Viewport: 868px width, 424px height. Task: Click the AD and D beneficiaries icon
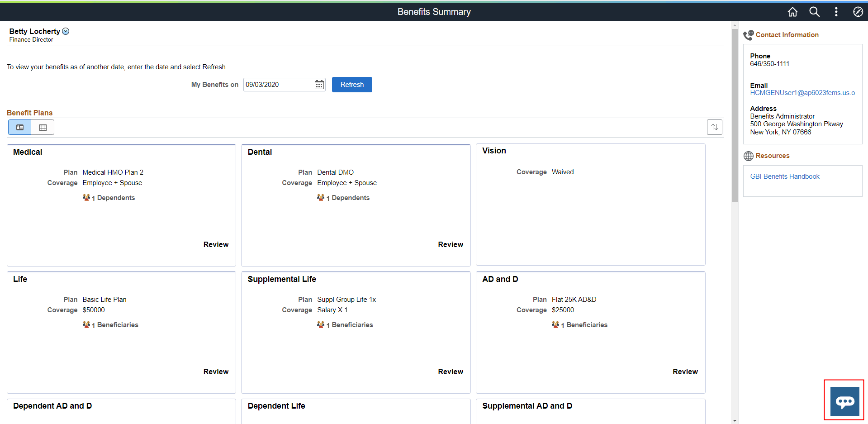coord(555,324)
